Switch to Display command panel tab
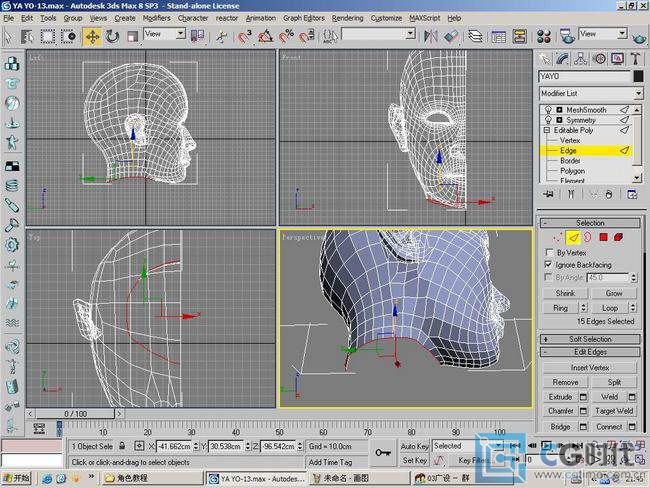650x488 pixels. pyautogui.click(x=618, y=58)
